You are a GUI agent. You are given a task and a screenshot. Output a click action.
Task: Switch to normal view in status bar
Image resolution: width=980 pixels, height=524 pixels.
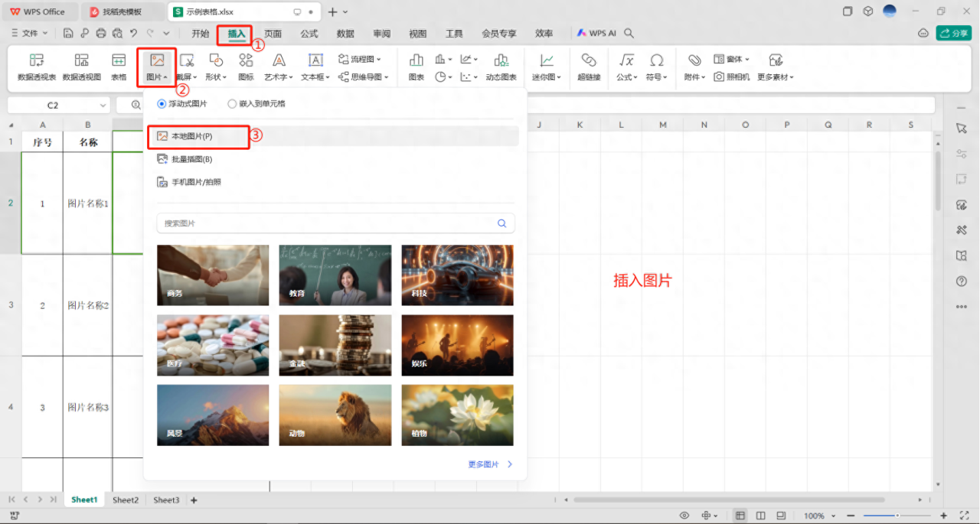[740, 516]
